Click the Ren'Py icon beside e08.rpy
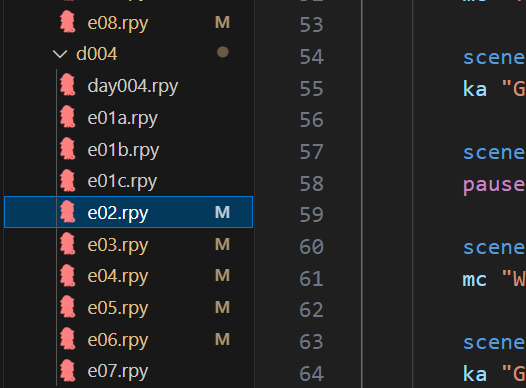The image size is (526, 388). (68, 22)
